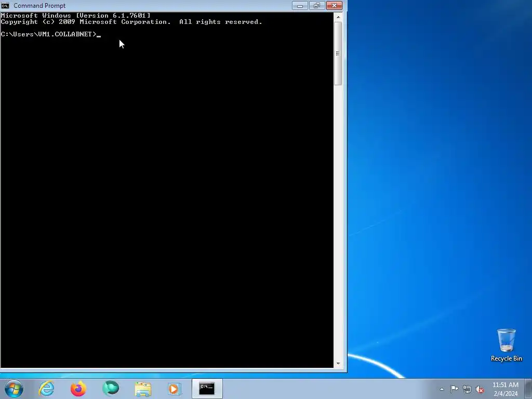This screenshot has width=532, height=399.
Task: Select the Command Prompt taskbar button
Action: coord(207,389)
